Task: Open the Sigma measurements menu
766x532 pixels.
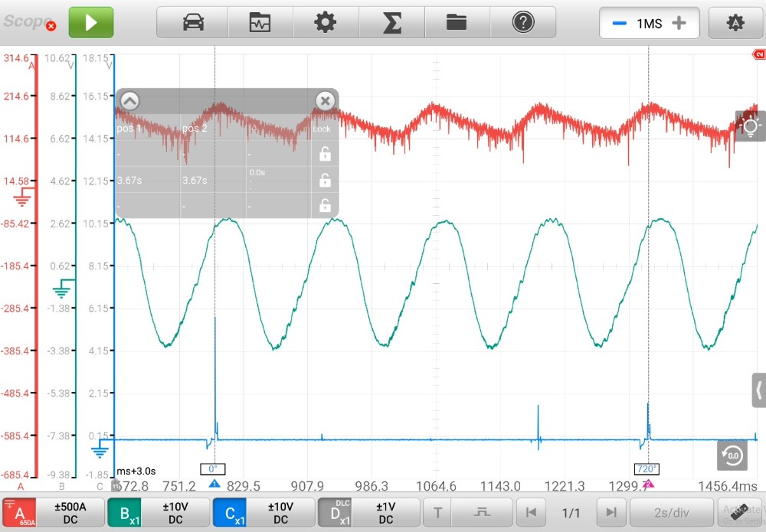Action: (x=391, y=23)
